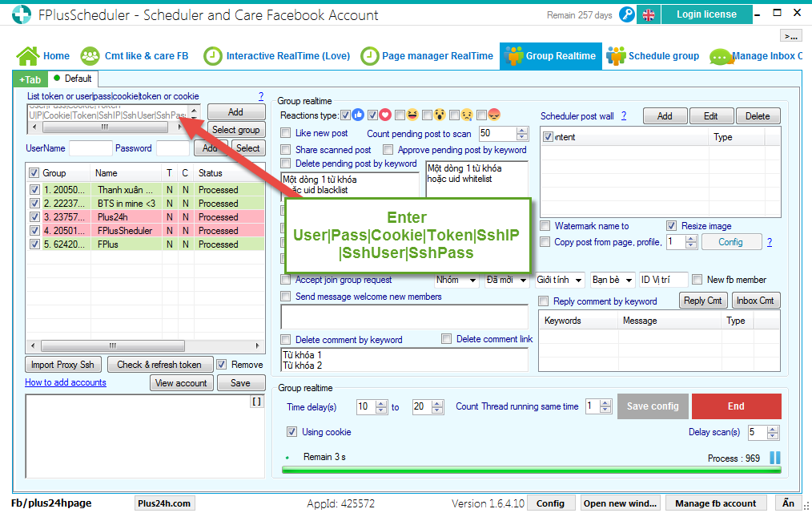Click the Select group button

236,130
